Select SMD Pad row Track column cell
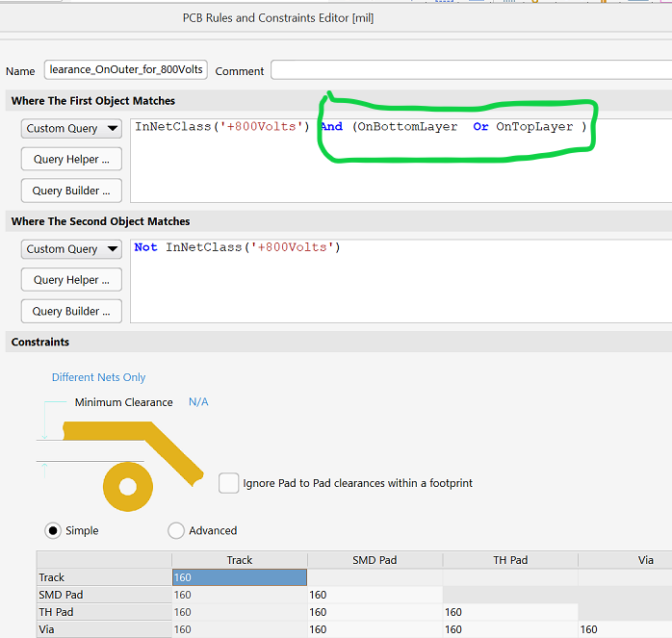 click(240, 595)
